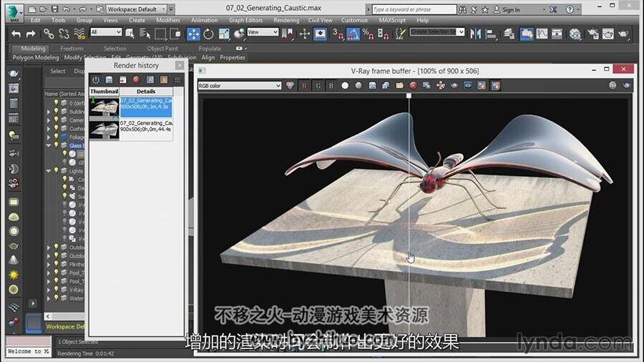
Task: Click the Properties ribbon panel button
Action: [x=233, y=57]
